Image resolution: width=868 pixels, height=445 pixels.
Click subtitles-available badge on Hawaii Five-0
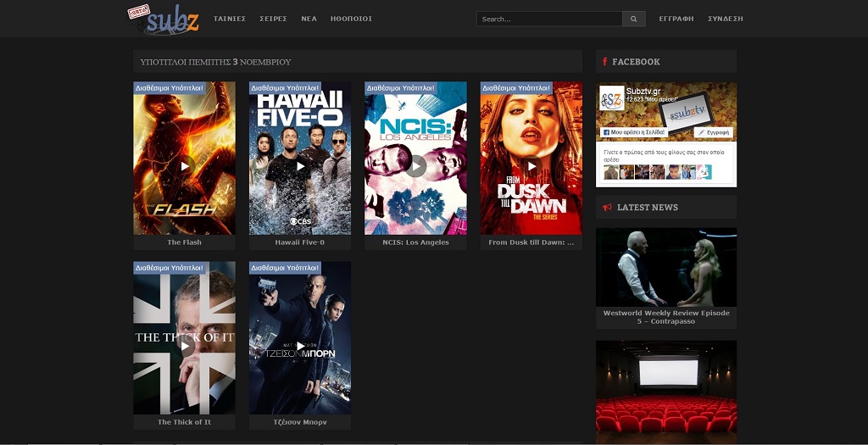coord(286,88)
